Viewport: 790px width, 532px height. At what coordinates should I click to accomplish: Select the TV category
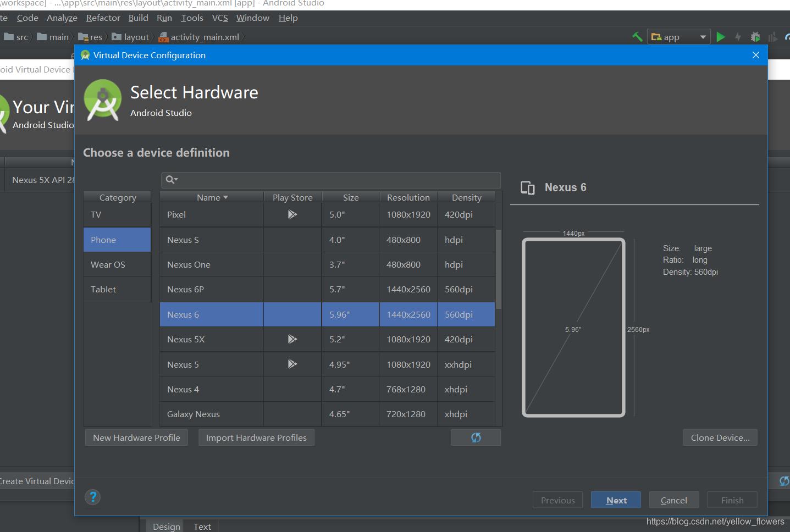point(117,215)
